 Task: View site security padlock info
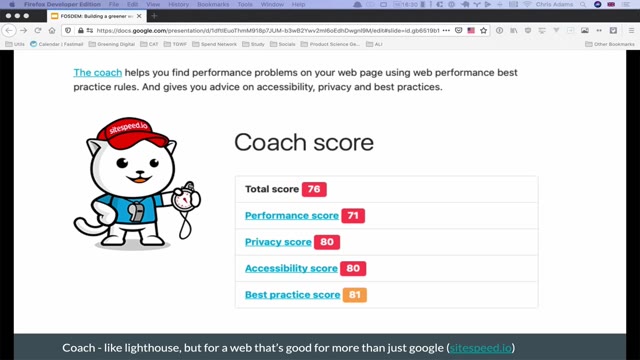[x=81, y=31]
